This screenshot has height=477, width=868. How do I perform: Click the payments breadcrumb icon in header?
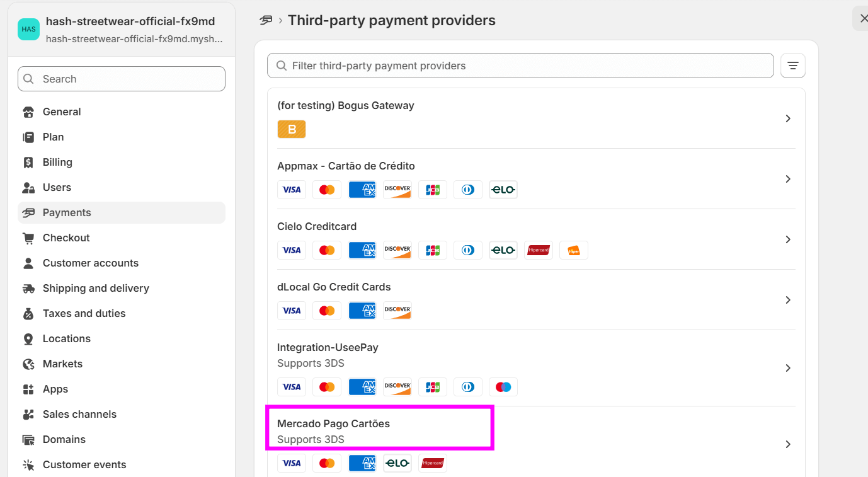click(266, 20)
